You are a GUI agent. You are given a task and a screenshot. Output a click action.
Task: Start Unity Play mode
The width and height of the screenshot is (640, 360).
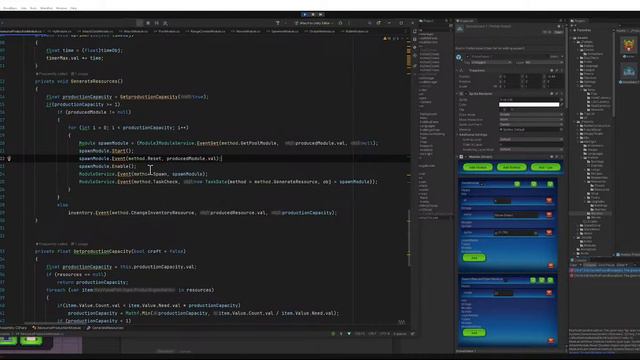click(305, 14)
